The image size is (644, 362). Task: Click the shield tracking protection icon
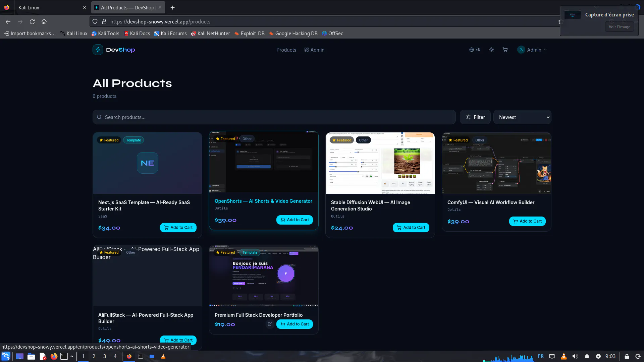(x=95, y=21)
